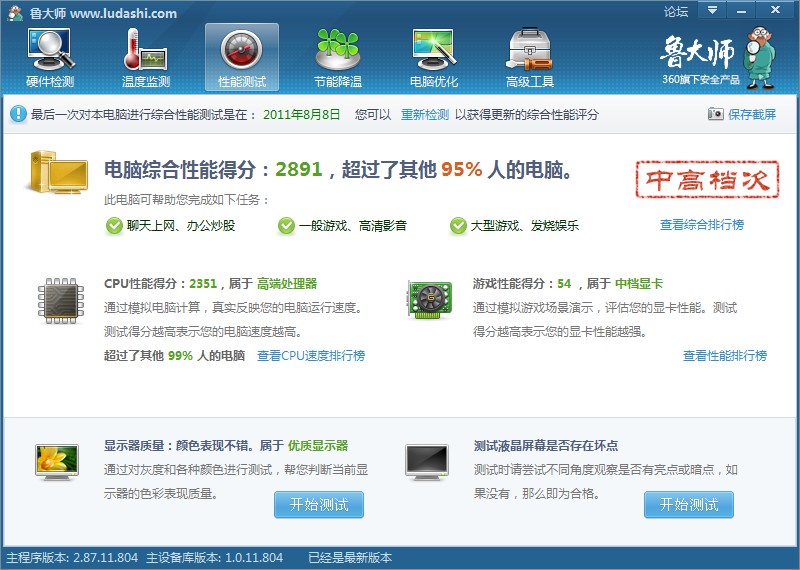Click the 99% CPU percentile value
Screen dimensions: 800x570
pyautogui.click(x=180, y=356)
